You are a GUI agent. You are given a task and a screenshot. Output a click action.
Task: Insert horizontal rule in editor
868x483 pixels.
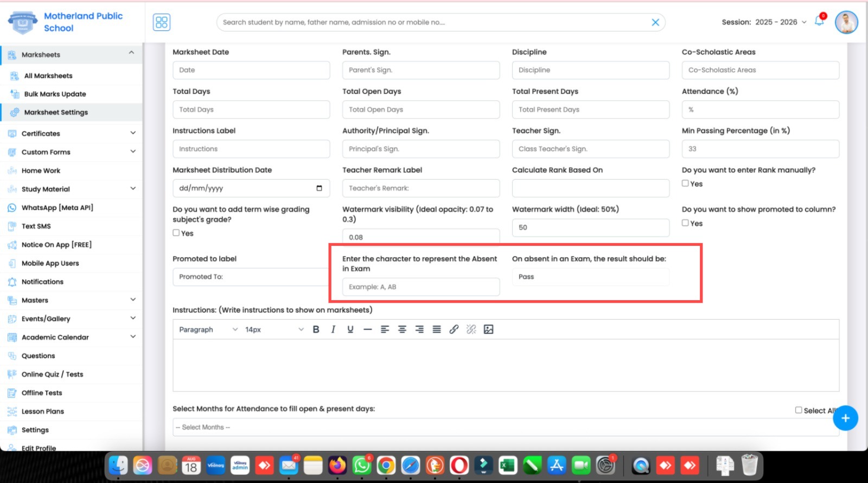[x=368, y=329]
